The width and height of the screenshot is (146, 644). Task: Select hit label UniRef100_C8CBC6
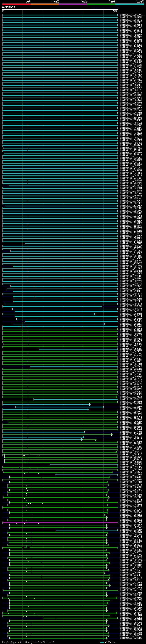tap(131, 366)
